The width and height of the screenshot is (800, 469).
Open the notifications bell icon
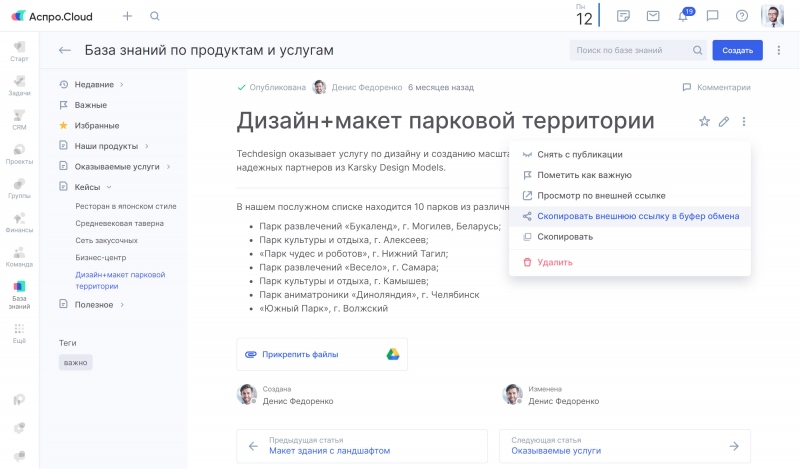coord(683,16)
